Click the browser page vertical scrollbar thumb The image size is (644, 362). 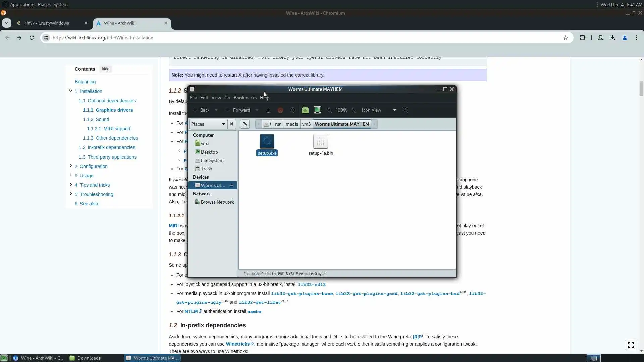(x=641, y=88)
